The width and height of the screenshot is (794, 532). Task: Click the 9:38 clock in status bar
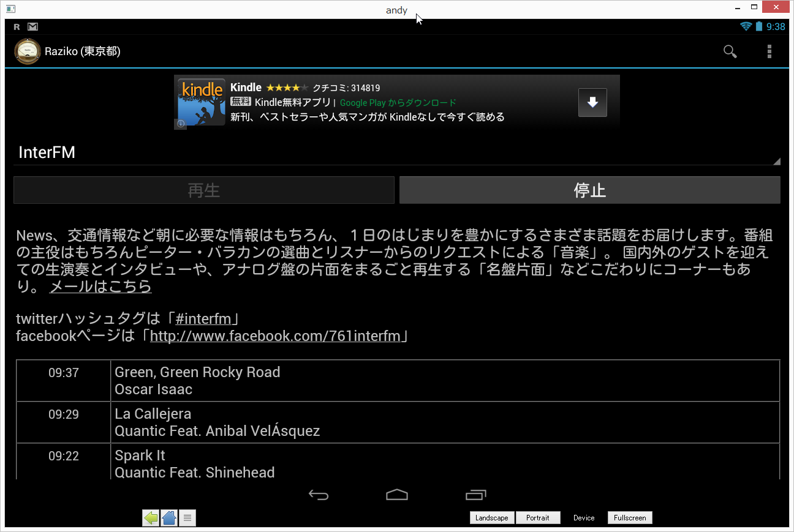click(x=776, y=27)
